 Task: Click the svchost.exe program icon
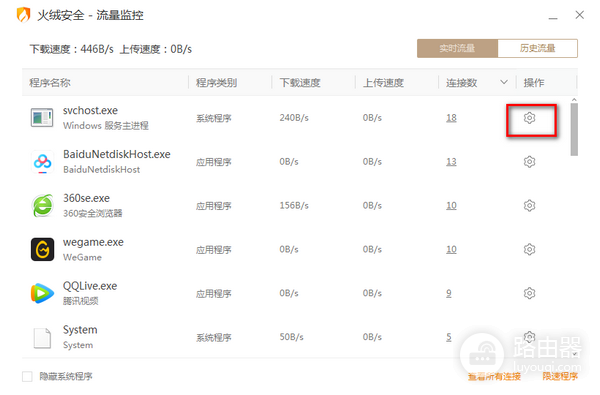pos(42,118)
